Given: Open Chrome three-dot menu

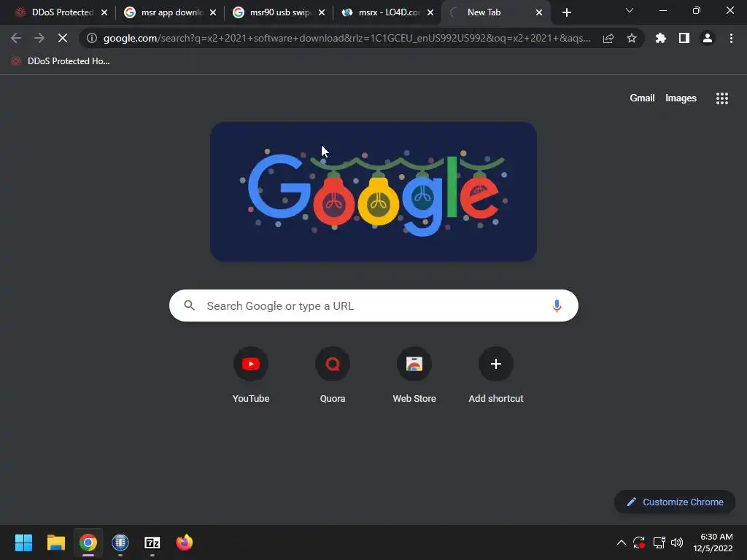Looking at the screenshot, I should click(x=731, y=38).
